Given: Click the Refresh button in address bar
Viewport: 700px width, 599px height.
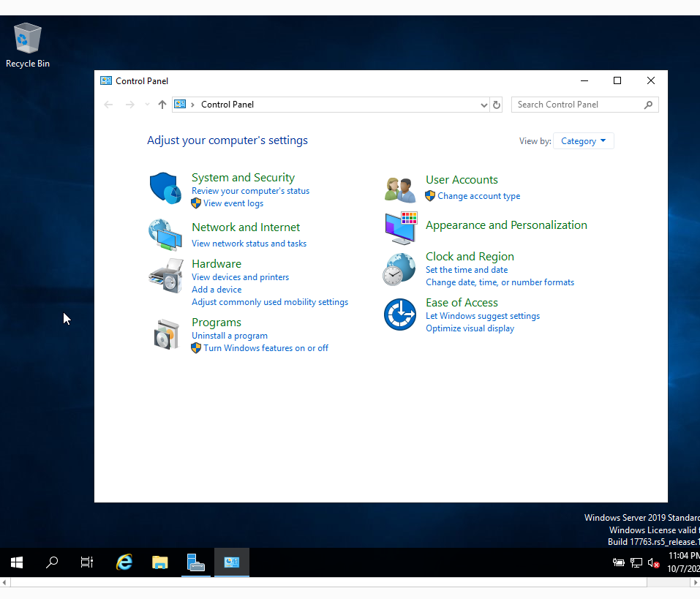Looking at the screenshot, I should point(497,105).
